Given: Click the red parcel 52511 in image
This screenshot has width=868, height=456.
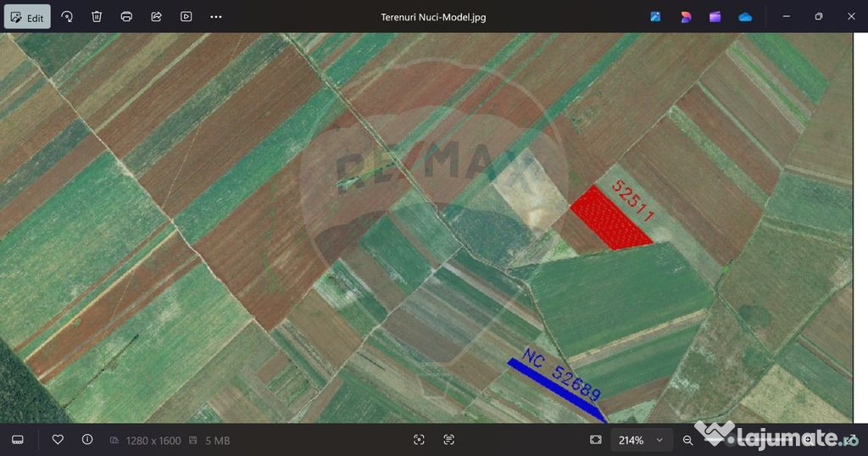Looking at the screenshot, I should 609,220.
